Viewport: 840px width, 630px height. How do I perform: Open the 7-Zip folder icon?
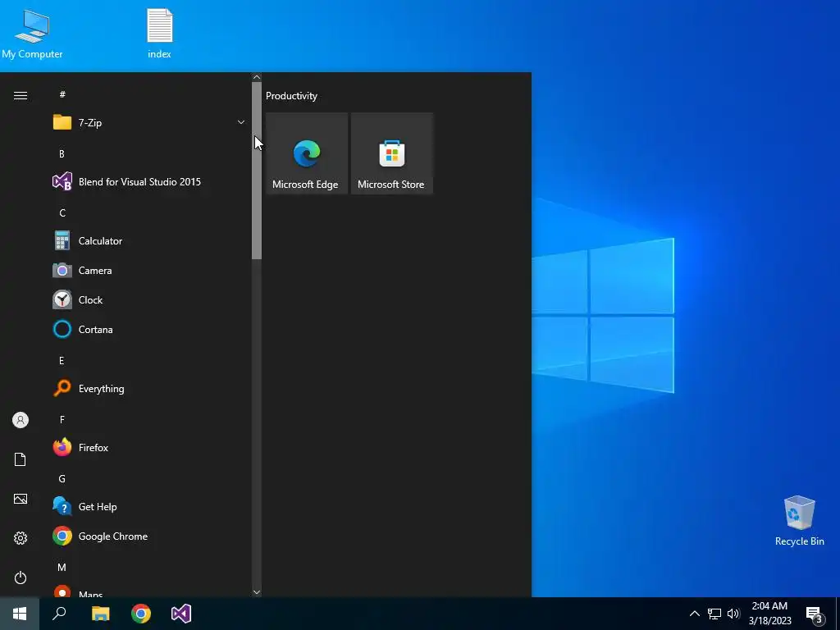point(62,123)
